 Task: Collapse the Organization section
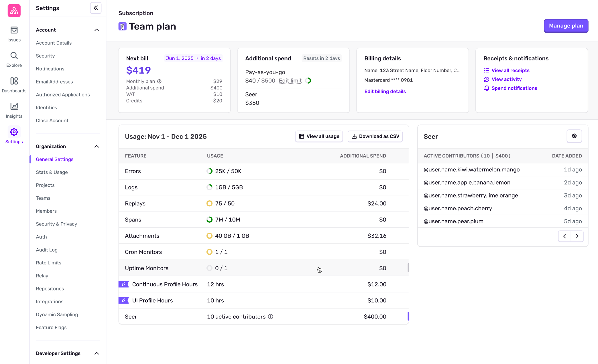click(97, 147)
